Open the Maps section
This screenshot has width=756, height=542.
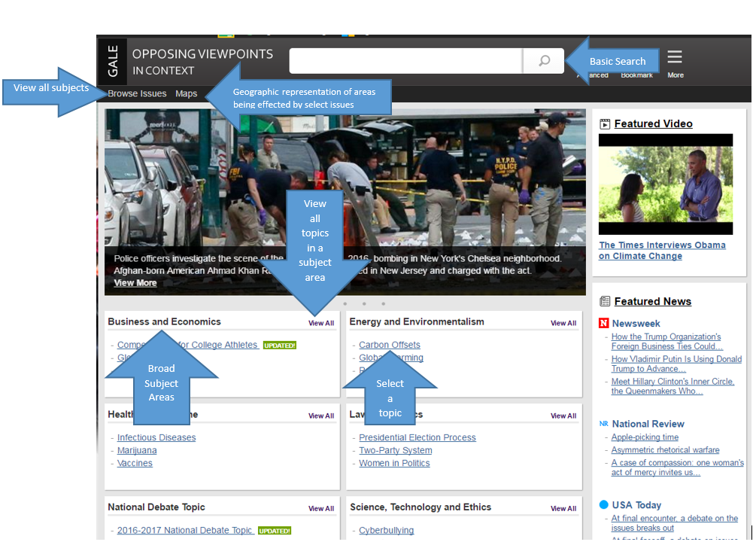pyautogui.click(x=186, y=93)
